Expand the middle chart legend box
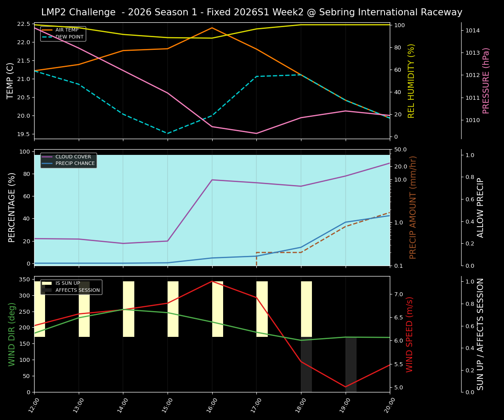Screen dimensions: 504x420 click(68, 160)
